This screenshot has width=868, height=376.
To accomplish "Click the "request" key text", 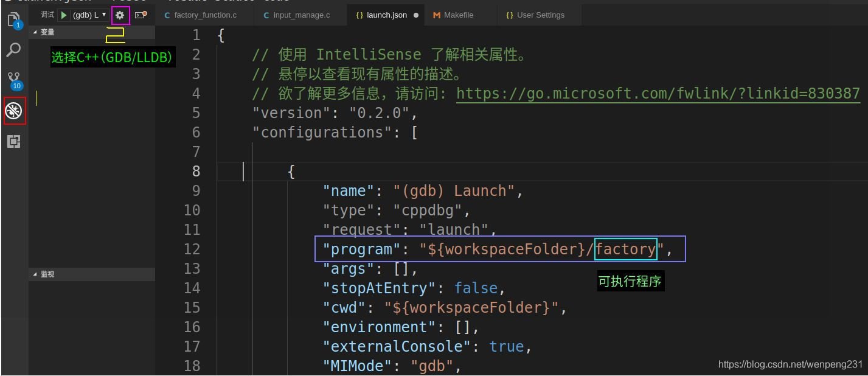I will coord(362,230).
